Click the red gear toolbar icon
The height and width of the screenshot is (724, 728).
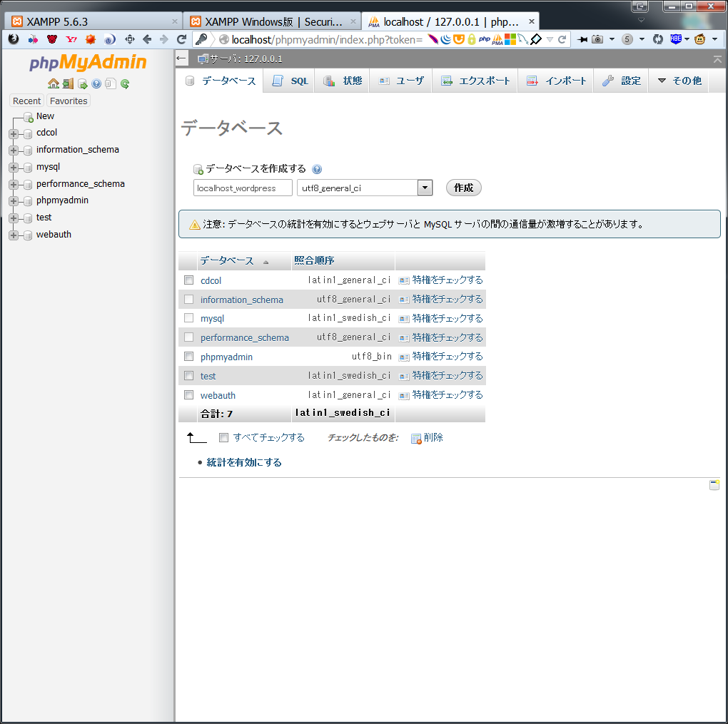click(91, 39)
